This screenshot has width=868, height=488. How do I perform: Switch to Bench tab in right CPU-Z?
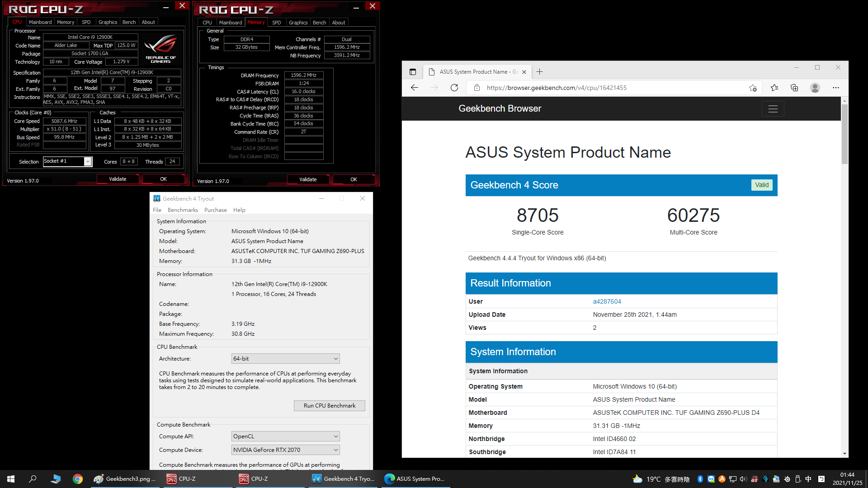tap(320, 23)
